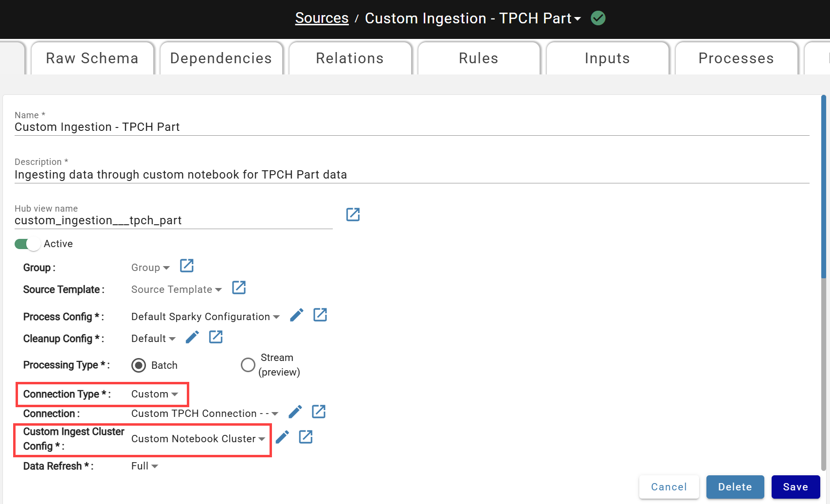Open the Connection Type dropdown
This screenshot has height=504, width=830.
pos(154,394)
